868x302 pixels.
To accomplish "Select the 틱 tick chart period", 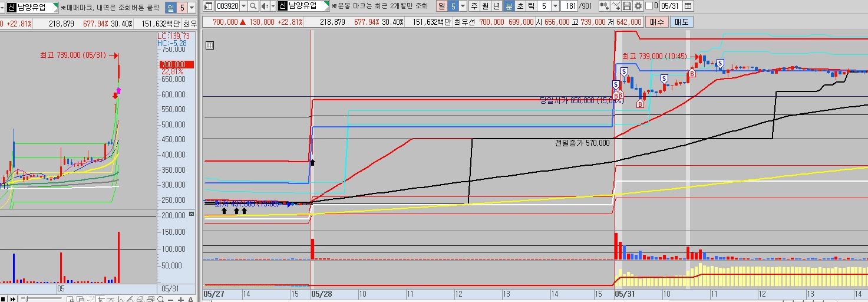I will click(x=532, y=6).
